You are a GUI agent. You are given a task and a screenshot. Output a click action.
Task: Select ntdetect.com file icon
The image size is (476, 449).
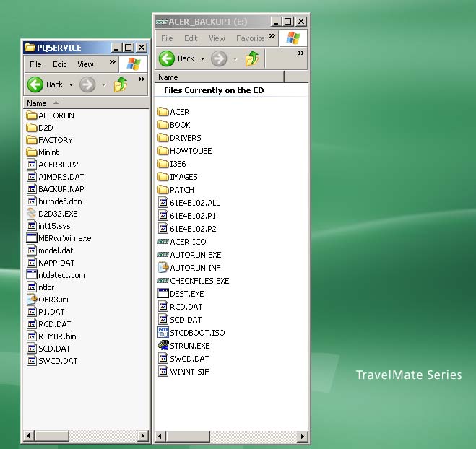click(x=31, y=274)
